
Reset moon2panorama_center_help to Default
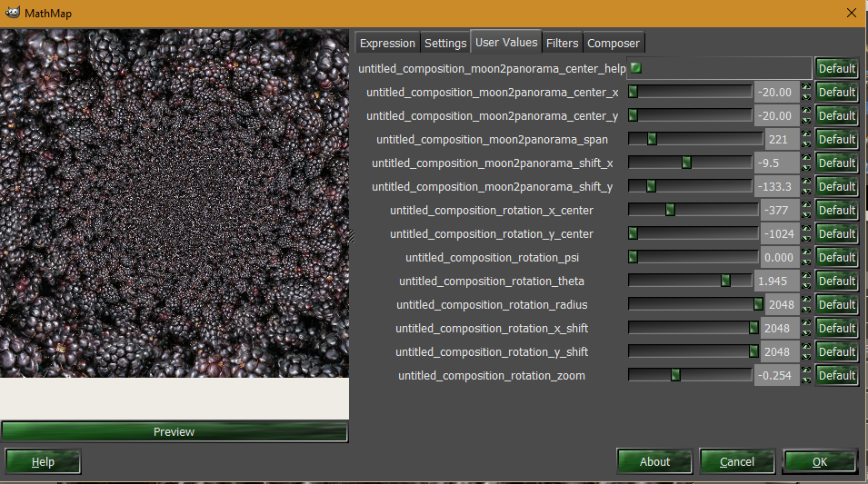pyautogui.click(x=836, y=69)
